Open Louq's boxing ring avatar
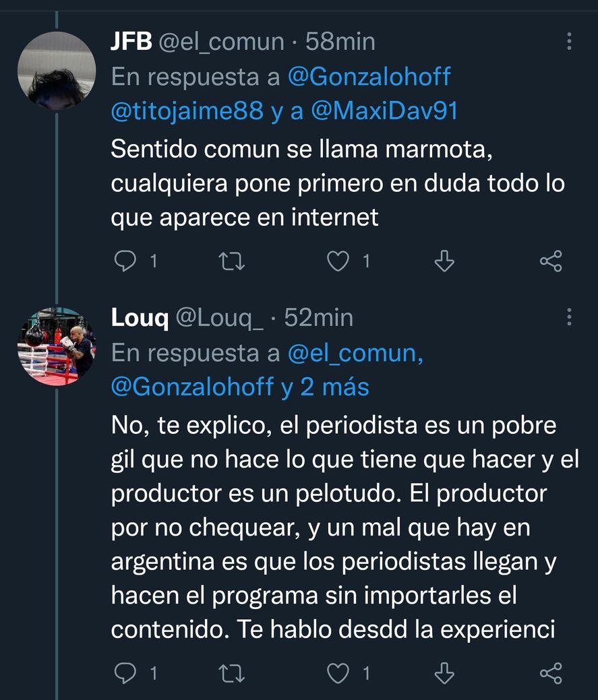This screenshot has height=700, width=598. [x=57, y=346]
